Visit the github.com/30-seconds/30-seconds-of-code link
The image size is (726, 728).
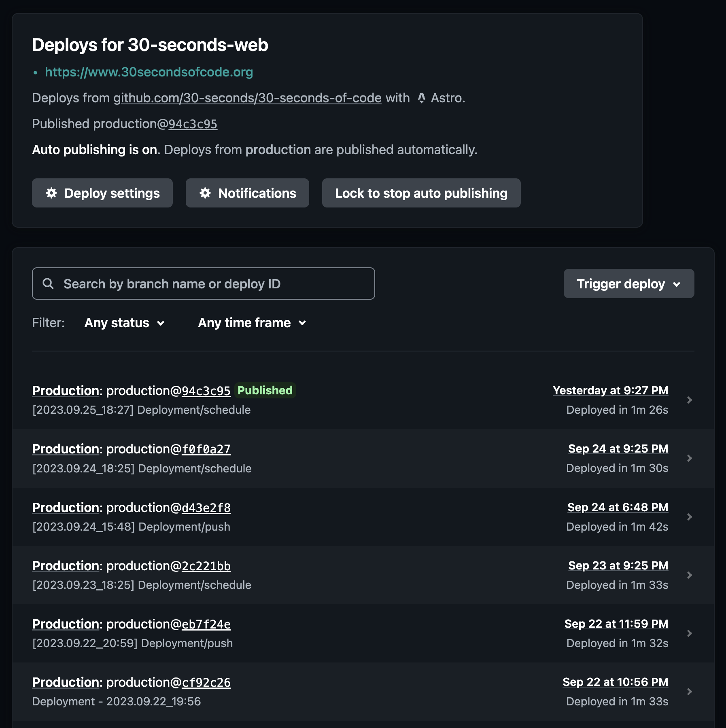(x=246, y=98)
